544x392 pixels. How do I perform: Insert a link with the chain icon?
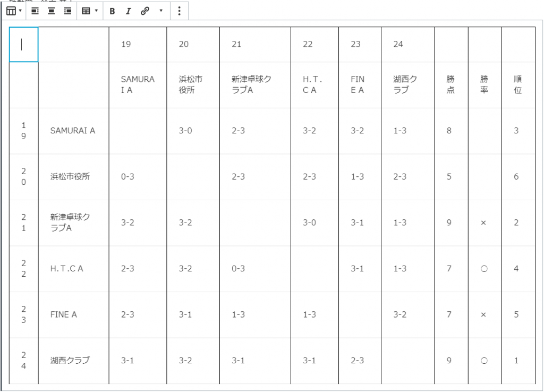144,11
